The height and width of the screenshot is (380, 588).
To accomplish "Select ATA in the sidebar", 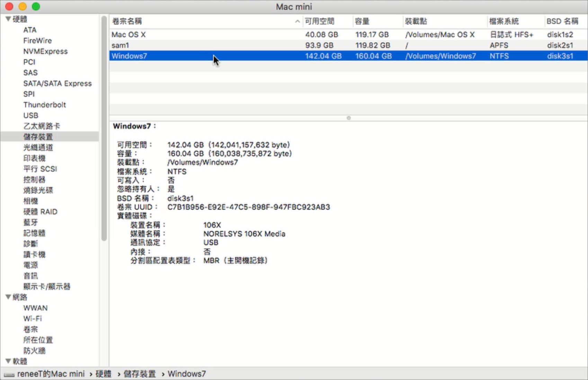I will pos(30,30).
